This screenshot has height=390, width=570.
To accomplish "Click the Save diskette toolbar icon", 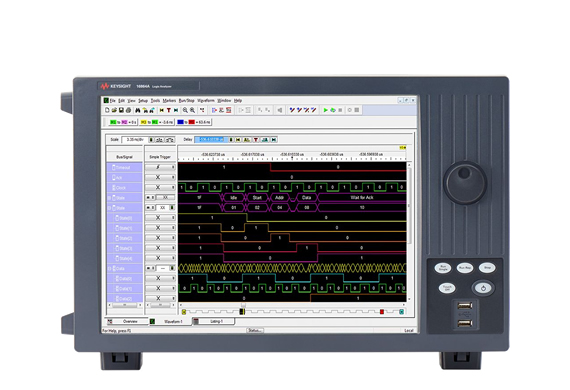I will tap(121, 110).
